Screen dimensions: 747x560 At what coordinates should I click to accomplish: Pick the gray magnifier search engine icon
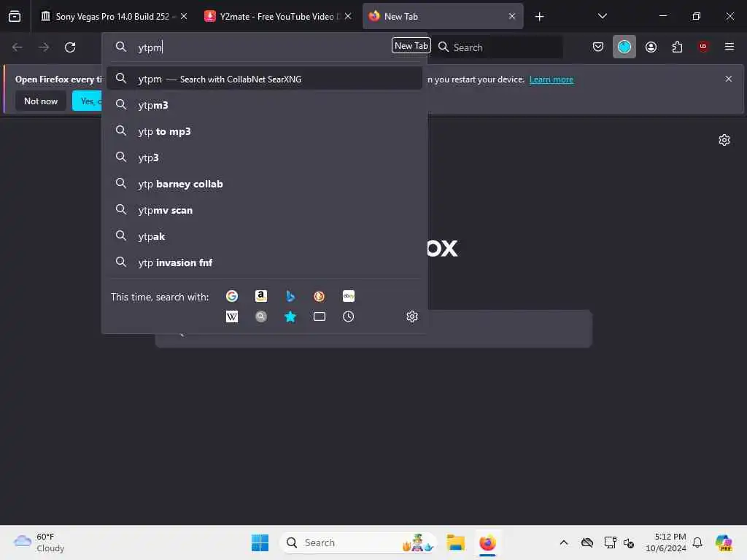tap(261, 316)
